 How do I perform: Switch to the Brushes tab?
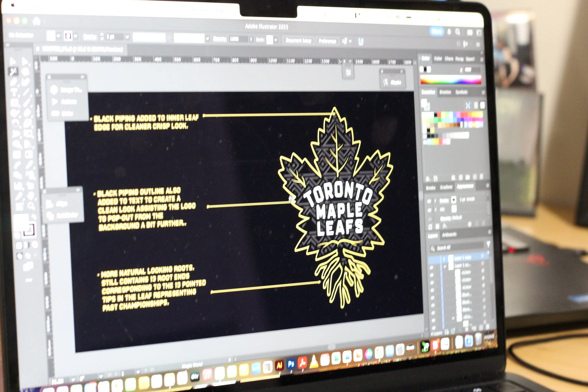445,92
